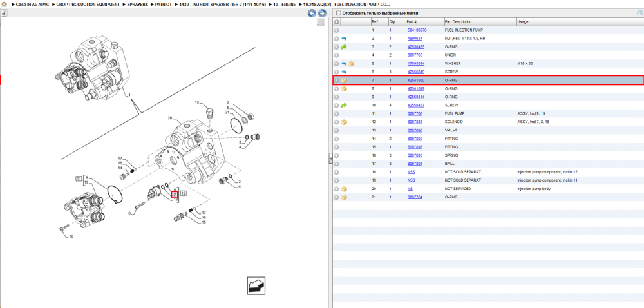Click the green arrow icon on row 10

point(344,106)
